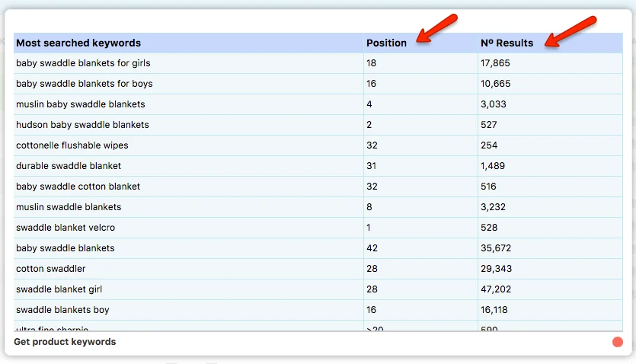Select keyword swaddle blankets boy
This screenshot has width=636, height=364.
coord(62,310)
